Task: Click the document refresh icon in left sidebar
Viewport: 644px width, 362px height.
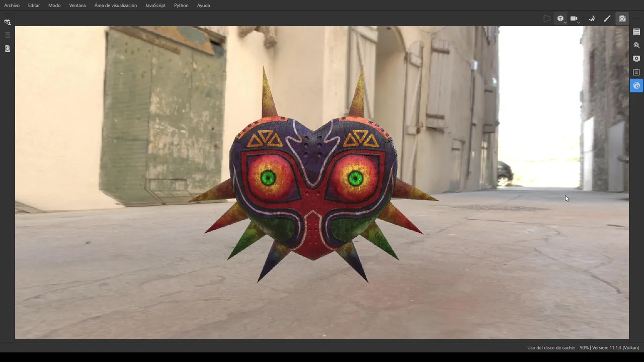Action: click(8, 49)
